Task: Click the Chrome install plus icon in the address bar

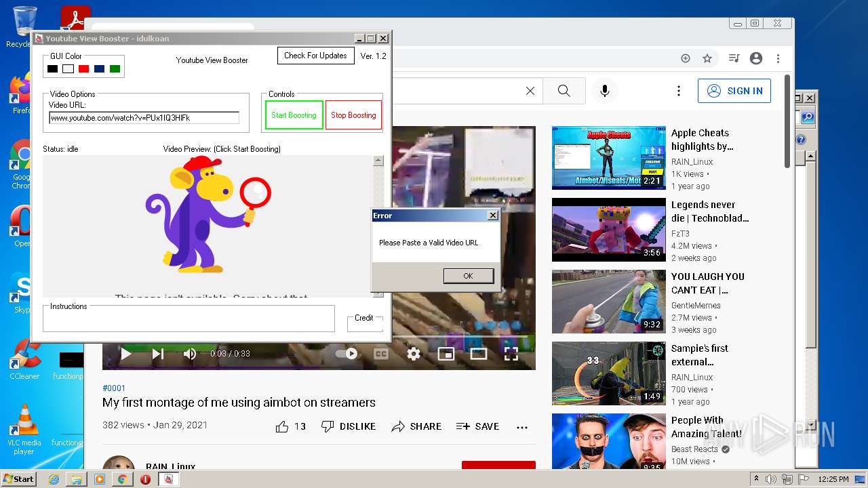Action: pyautogui.click(x=686, y=58)
